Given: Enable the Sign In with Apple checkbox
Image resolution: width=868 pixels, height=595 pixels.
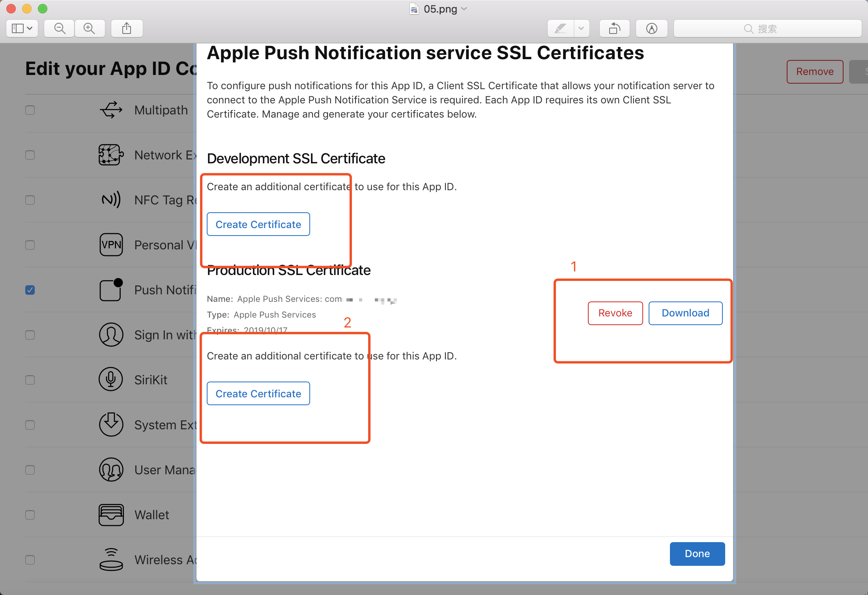Looking at the screenshot, I should click(x=30, y=335).
